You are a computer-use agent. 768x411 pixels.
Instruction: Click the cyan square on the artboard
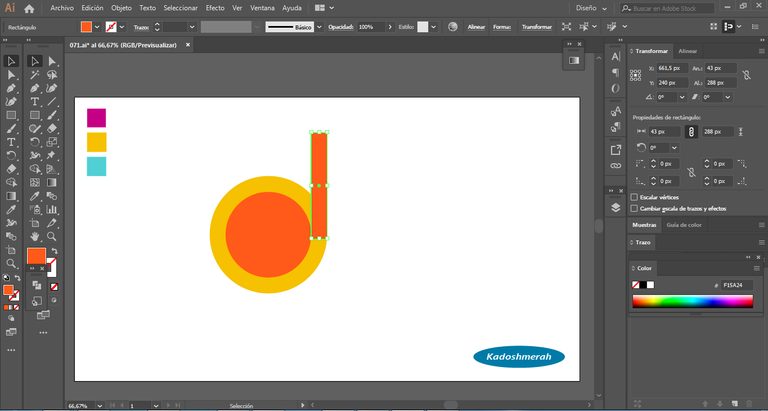pyautogui.click(x=96, y=166)
